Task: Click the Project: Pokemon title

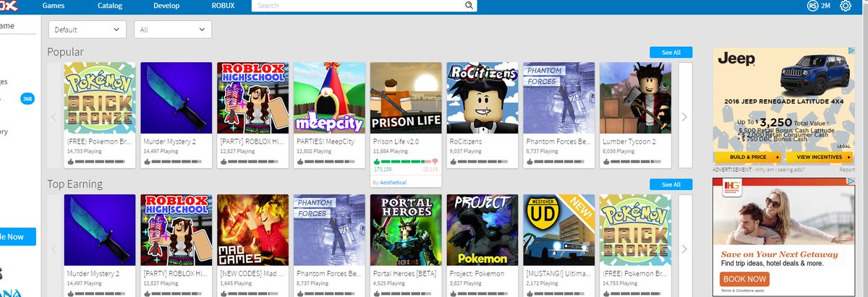Action: point(477,275)
